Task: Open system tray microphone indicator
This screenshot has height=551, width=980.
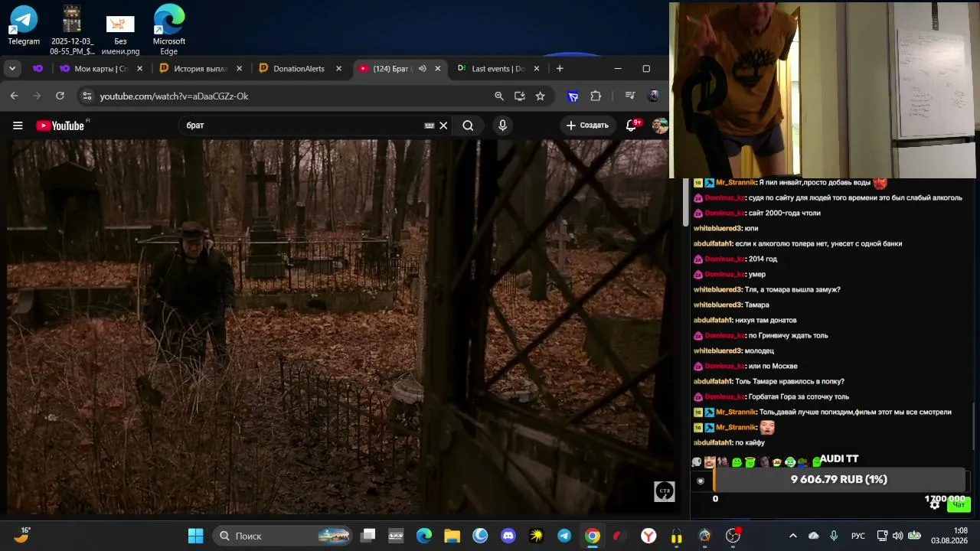Action: pos(834,536)
